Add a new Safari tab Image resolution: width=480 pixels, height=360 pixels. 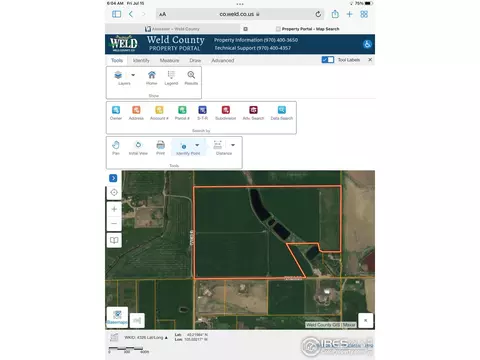click(x=349, y=14)
